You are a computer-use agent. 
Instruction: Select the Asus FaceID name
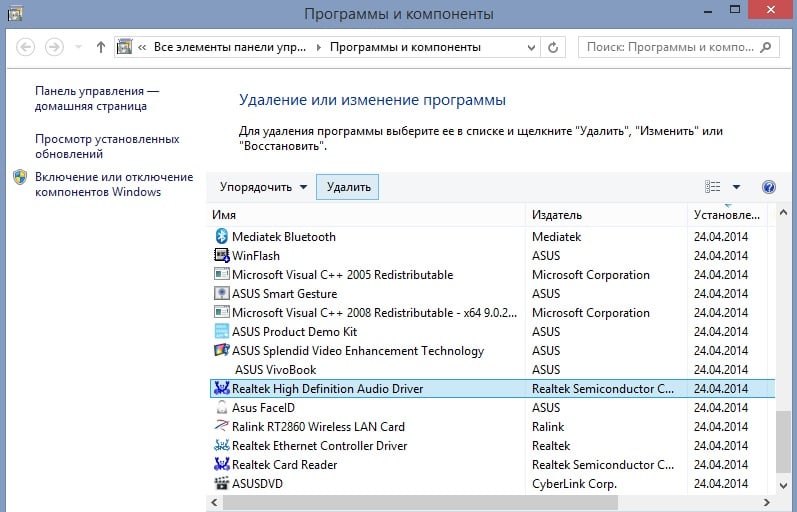(x=263, y=407)
